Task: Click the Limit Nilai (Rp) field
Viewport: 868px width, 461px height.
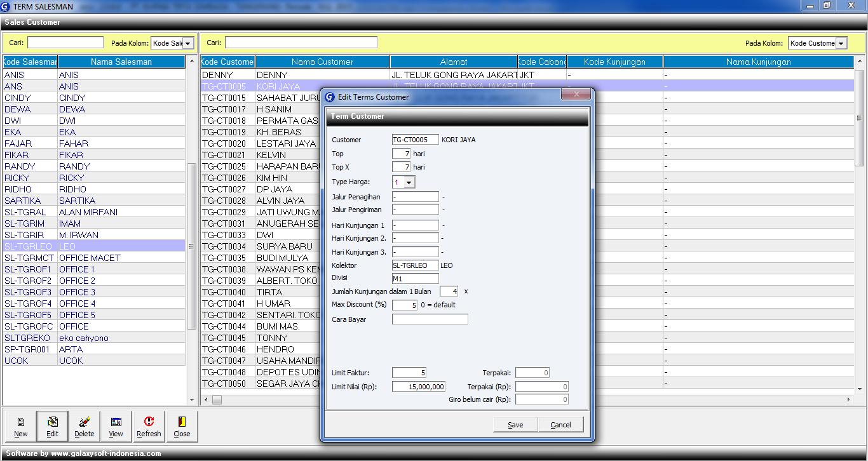Action: 418,387
